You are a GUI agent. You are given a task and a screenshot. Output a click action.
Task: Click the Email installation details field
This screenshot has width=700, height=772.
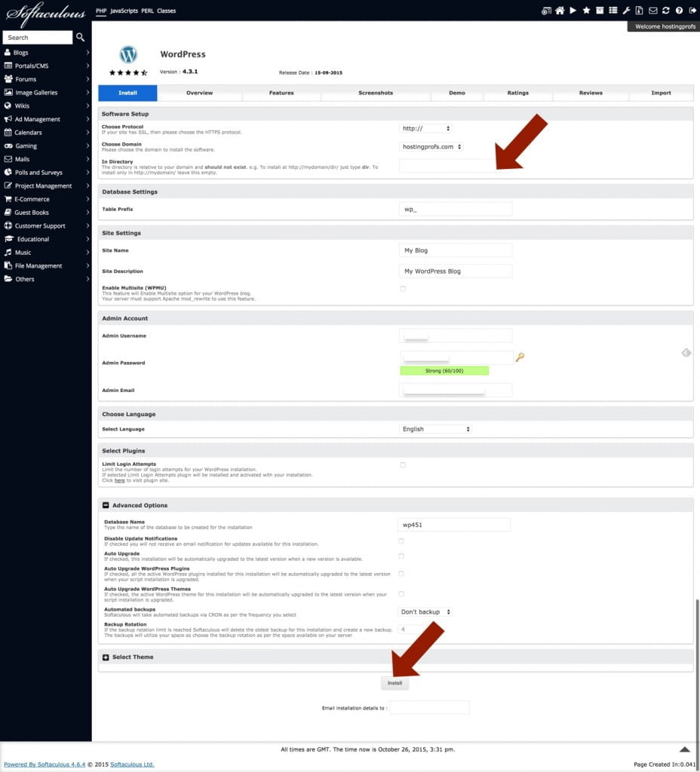[429, 707]
